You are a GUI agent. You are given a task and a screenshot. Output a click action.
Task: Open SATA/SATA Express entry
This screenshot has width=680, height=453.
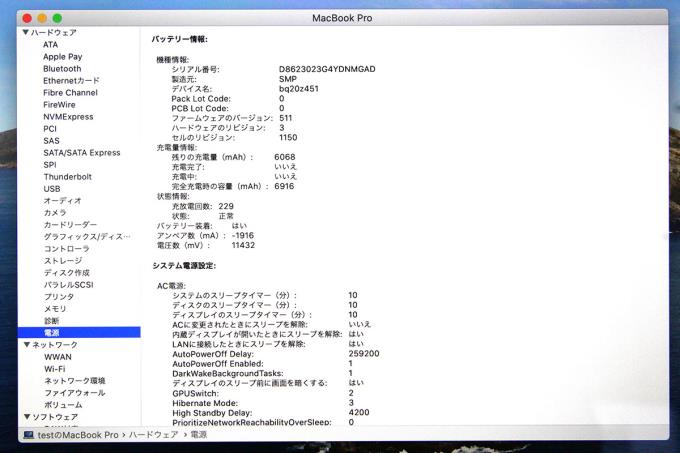coord(82,153)
